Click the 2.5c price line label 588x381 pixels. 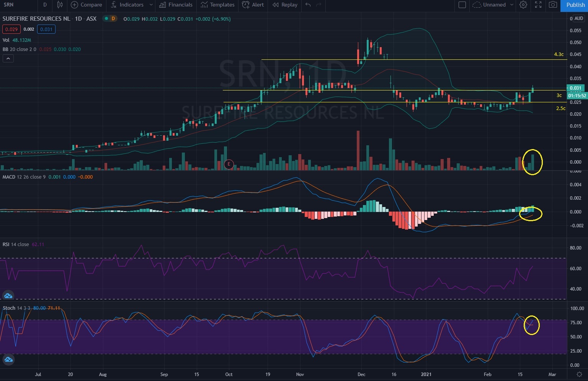(x=561, y=108)
